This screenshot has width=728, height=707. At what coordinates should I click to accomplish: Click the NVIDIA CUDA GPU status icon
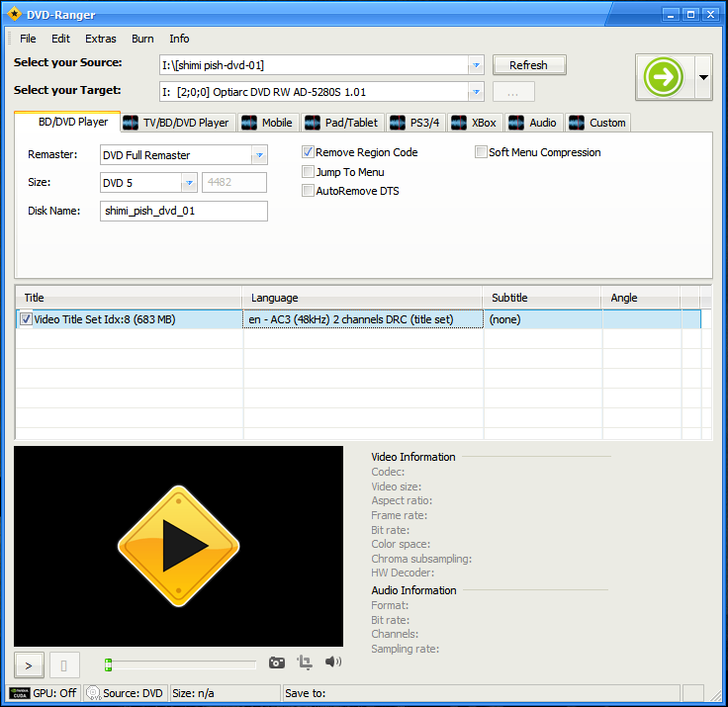[x=20, y=693]
